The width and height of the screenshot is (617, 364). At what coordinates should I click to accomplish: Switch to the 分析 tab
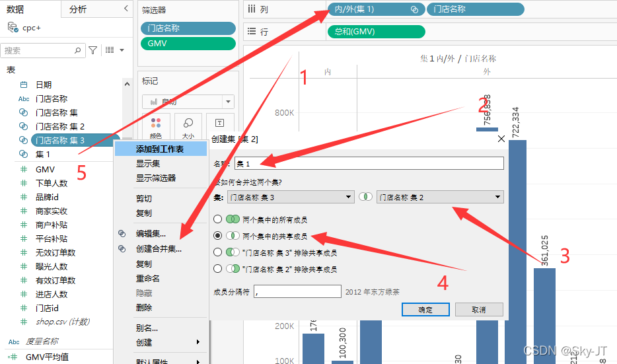pos(78,9)
